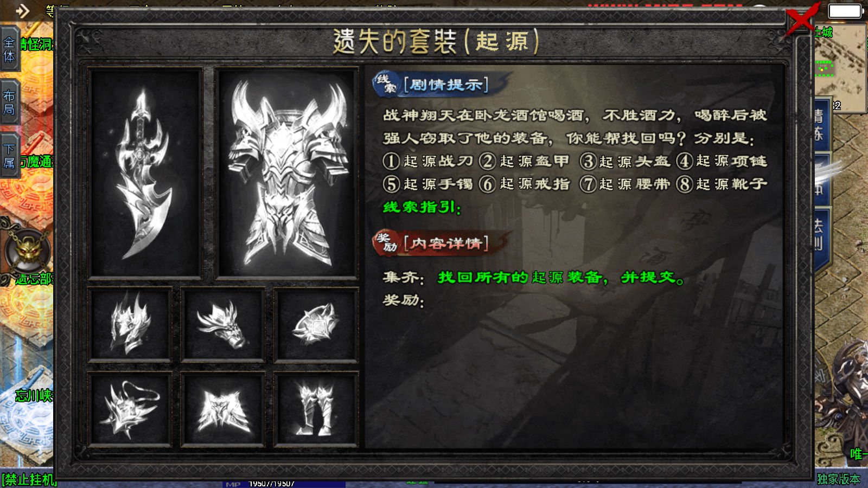
Task: Select the Origin boots equipment slot
Action: 316,409
